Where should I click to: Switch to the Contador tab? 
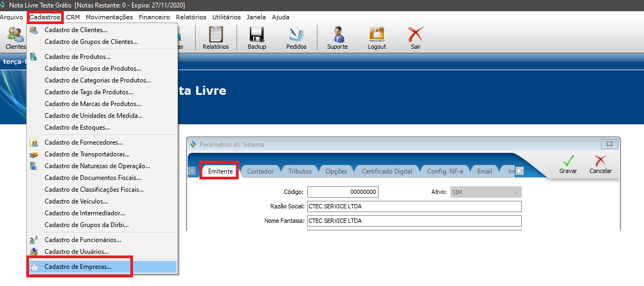[x=260, y=171]
